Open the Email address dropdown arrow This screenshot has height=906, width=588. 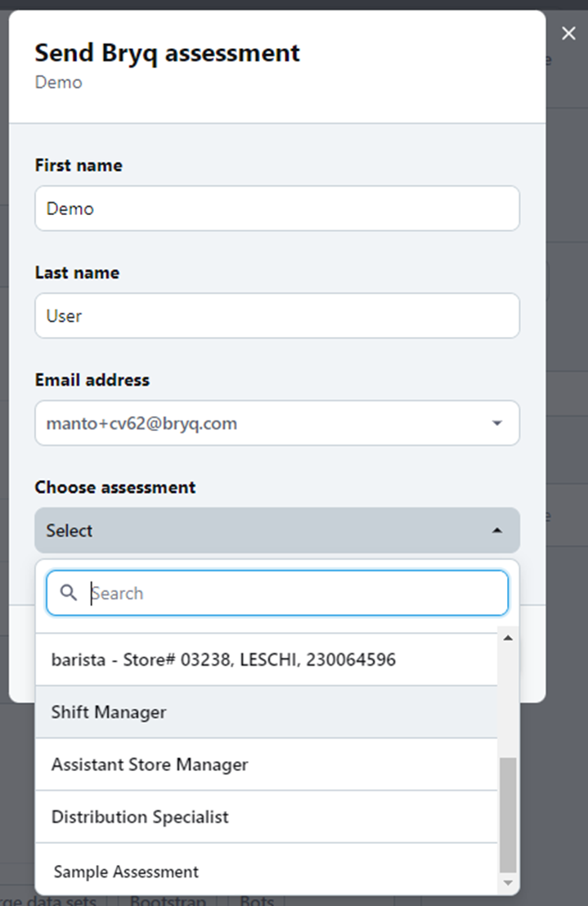[x=496, y=424]
